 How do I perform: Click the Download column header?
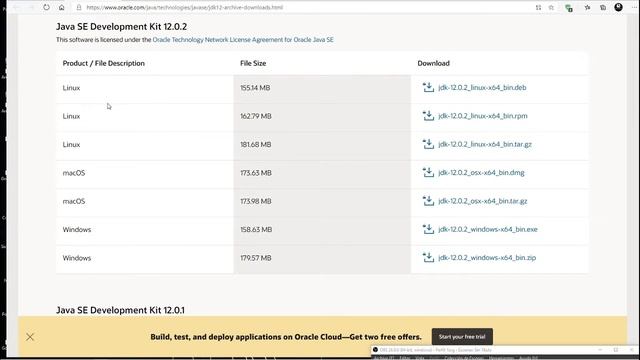433,63
